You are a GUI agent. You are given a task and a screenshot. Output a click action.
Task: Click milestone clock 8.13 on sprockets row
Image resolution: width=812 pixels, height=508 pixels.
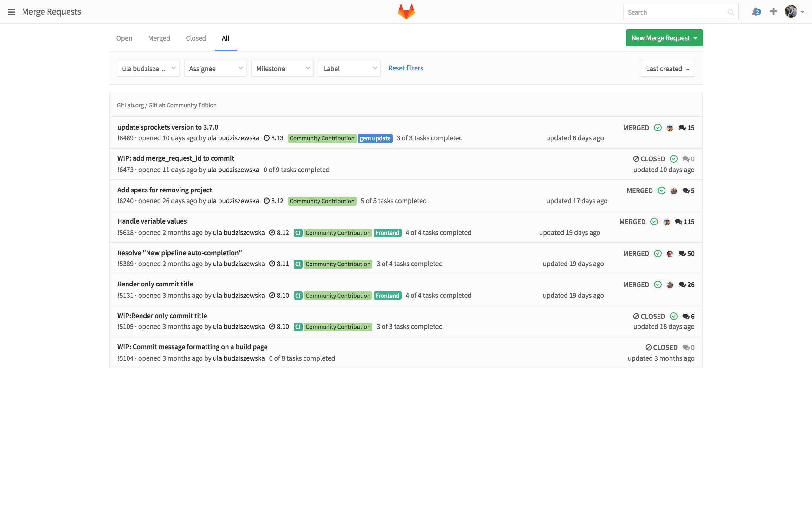(x=273, y=138)
